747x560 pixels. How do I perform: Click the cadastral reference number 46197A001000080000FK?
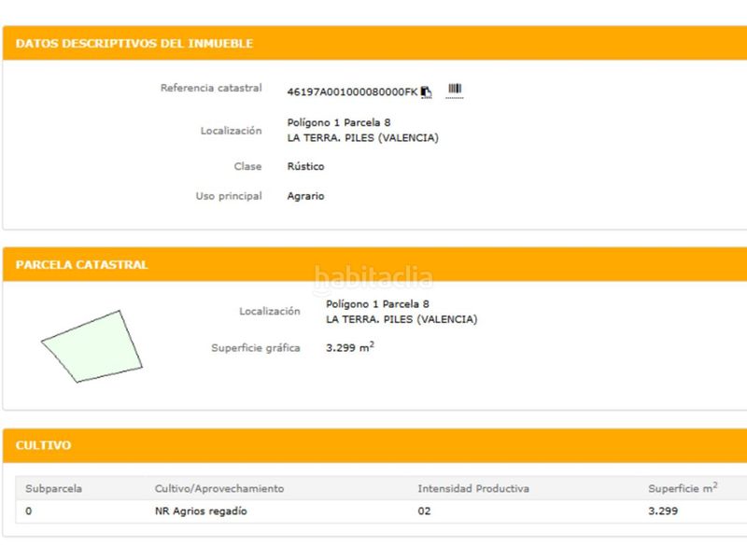[x=352, y=92]
